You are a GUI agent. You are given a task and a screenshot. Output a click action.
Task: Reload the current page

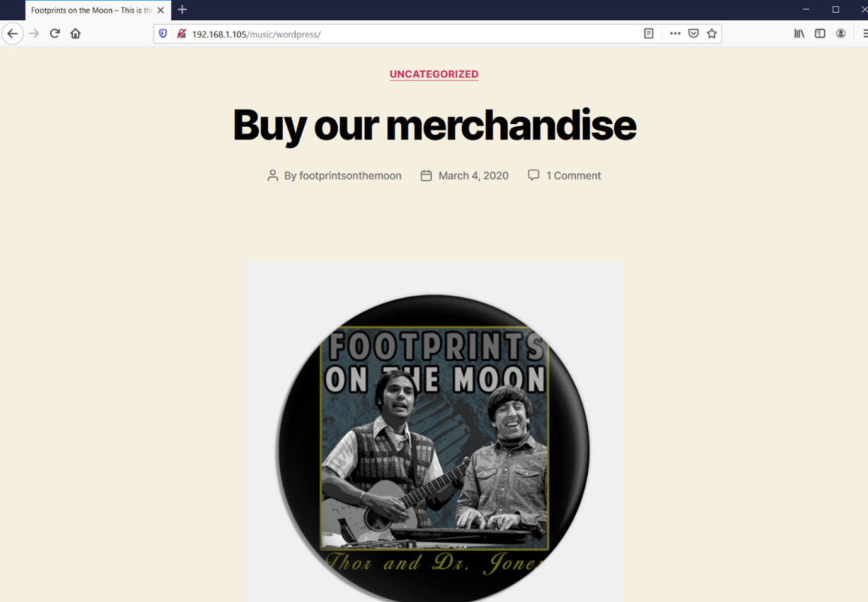(x=55, y=34)
